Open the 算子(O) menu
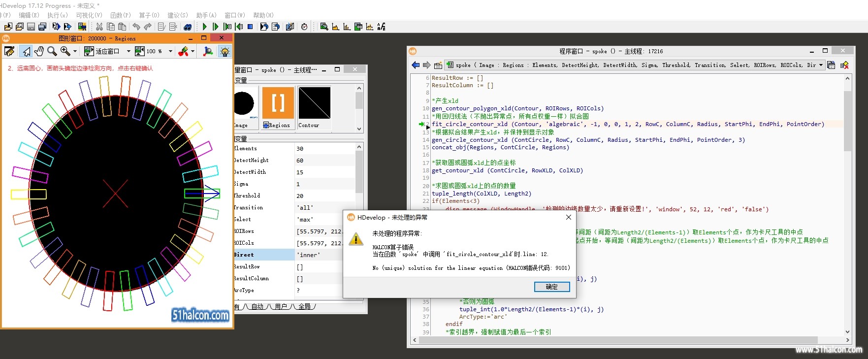 pyautogui.click(x=149, y=15)
